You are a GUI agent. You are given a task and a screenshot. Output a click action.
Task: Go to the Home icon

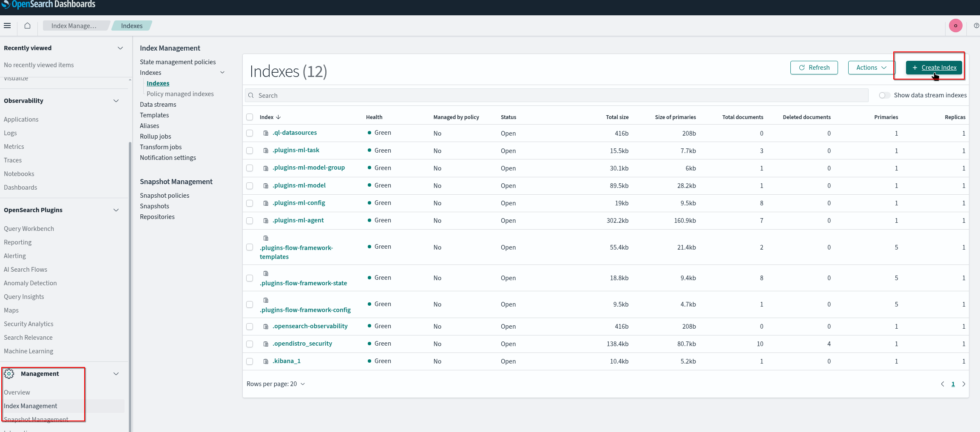pos(27,26)
